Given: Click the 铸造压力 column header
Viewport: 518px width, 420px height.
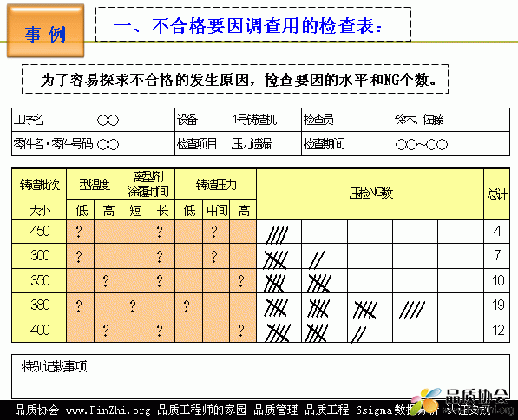Looking at the screenshot, I should click(x=216, y=184).
